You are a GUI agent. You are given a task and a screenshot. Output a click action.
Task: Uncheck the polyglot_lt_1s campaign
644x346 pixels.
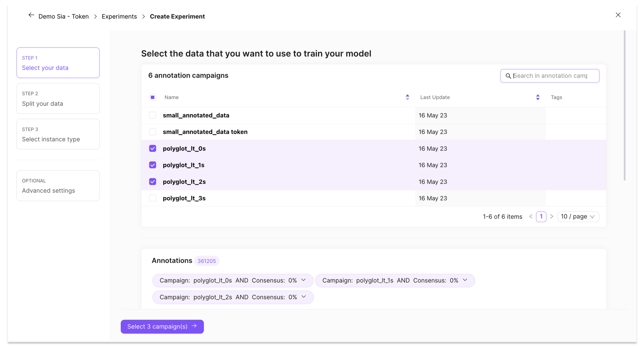[152, 165]
